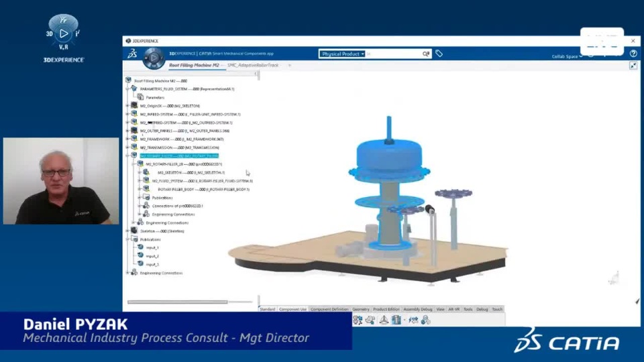Open the tag icon beside search

(x=439, y=54)
